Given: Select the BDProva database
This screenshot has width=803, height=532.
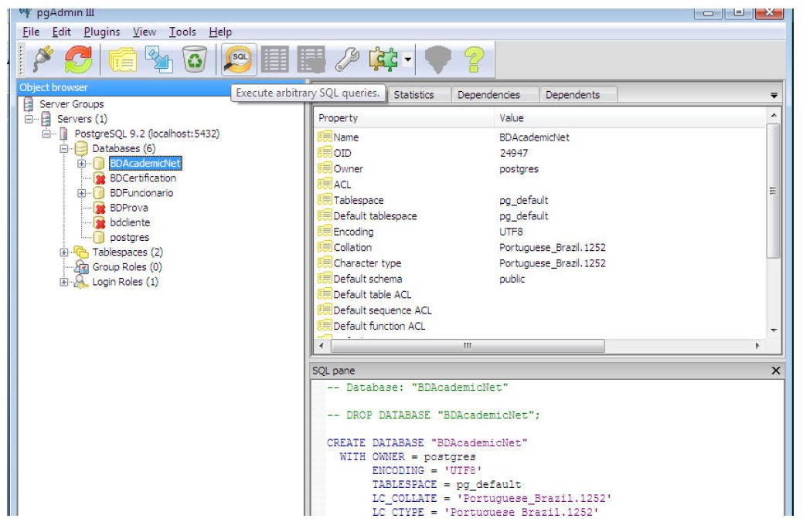Looking at the screenshot, I should pos(129,208).
